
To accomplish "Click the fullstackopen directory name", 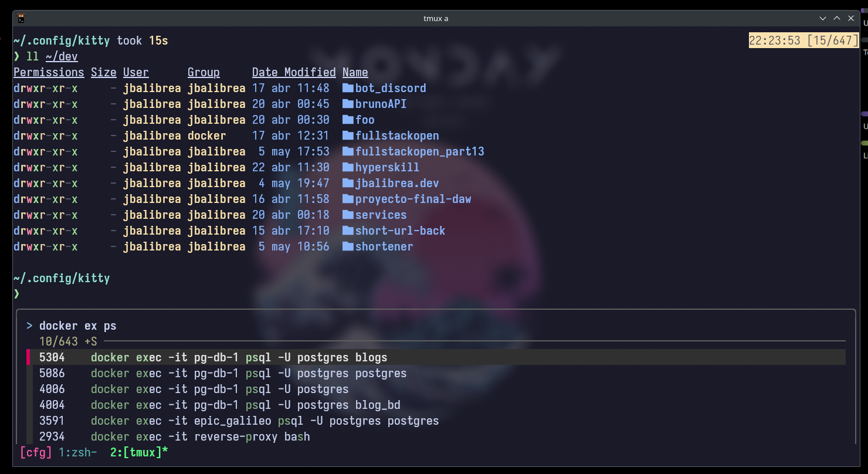I will tap(397, 136).
